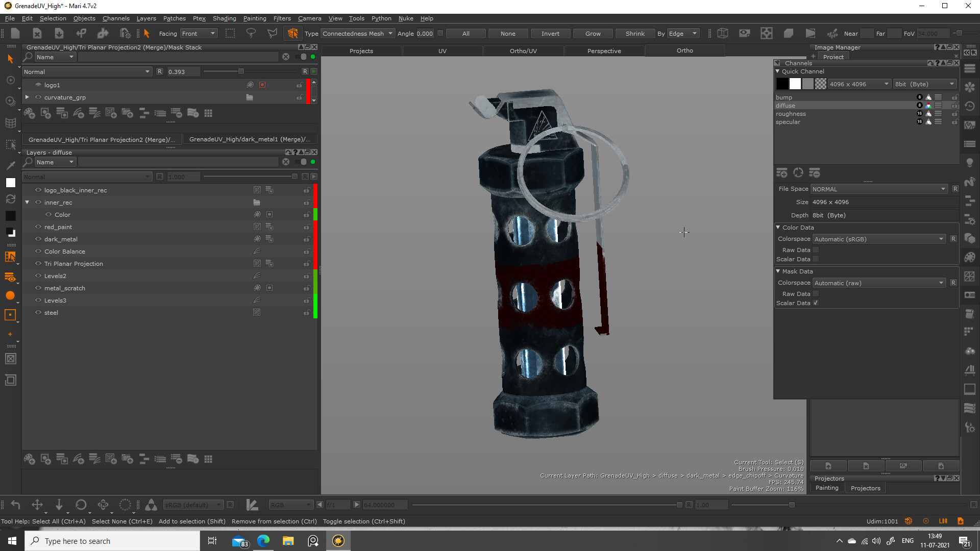Select the Marquee selection tool
The image size is (980, 551).
11,144
